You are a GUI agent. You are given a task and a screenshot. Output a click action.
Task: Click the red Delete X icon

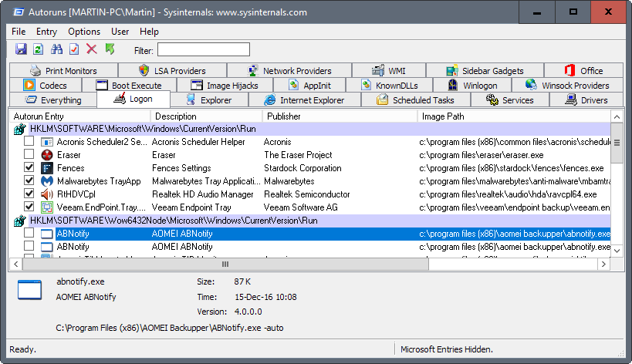pos(92,49)
